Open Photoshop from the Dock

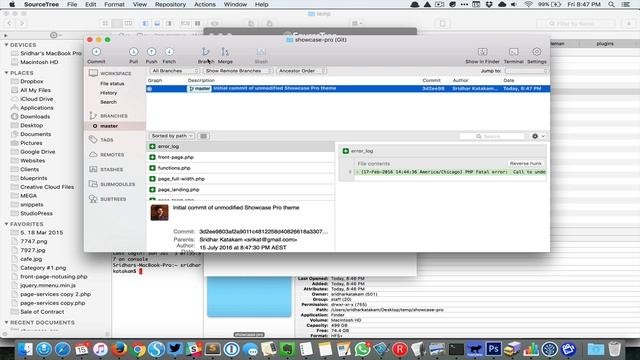(493, 349)
